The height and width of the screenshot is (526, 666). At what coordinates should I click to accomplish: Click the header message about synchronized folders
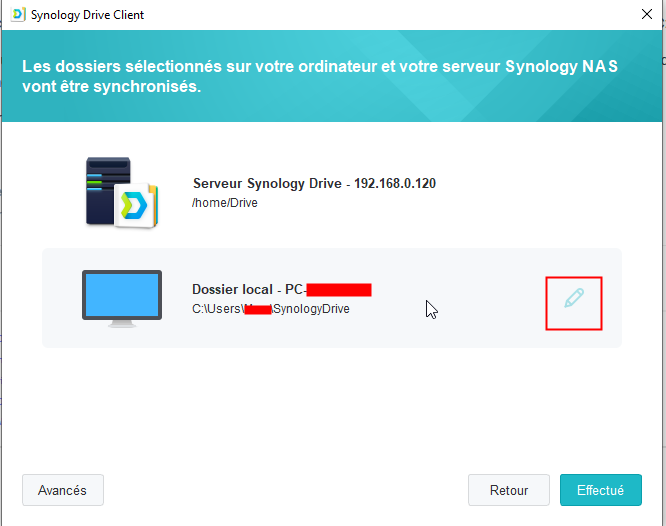(320, 76)
